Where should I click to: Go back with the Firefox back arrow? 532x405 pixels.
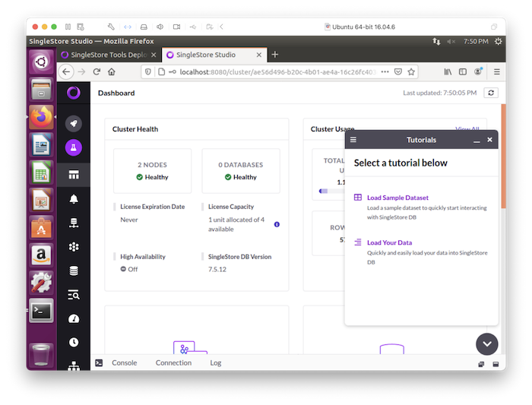pos(66,72)
